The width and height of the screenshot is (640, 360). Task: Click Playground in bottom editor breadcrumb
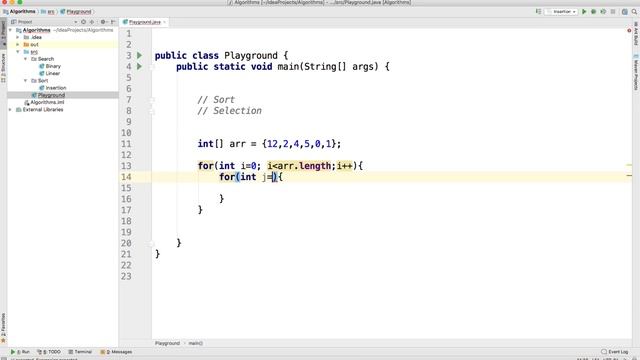167,343
